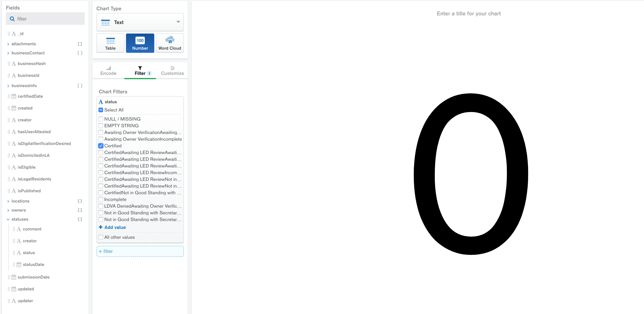Click the created field calendar icon

click(x=14, y=108)
